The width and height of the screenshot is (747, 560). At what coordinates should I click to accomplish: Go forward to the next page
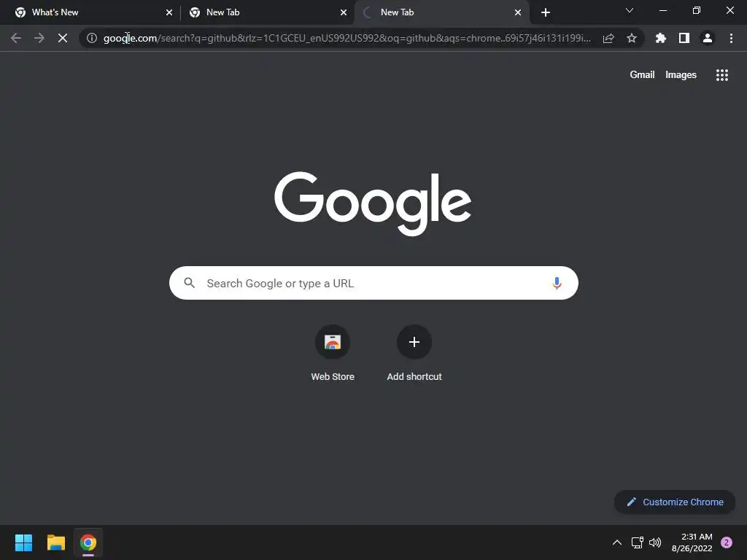39,38
